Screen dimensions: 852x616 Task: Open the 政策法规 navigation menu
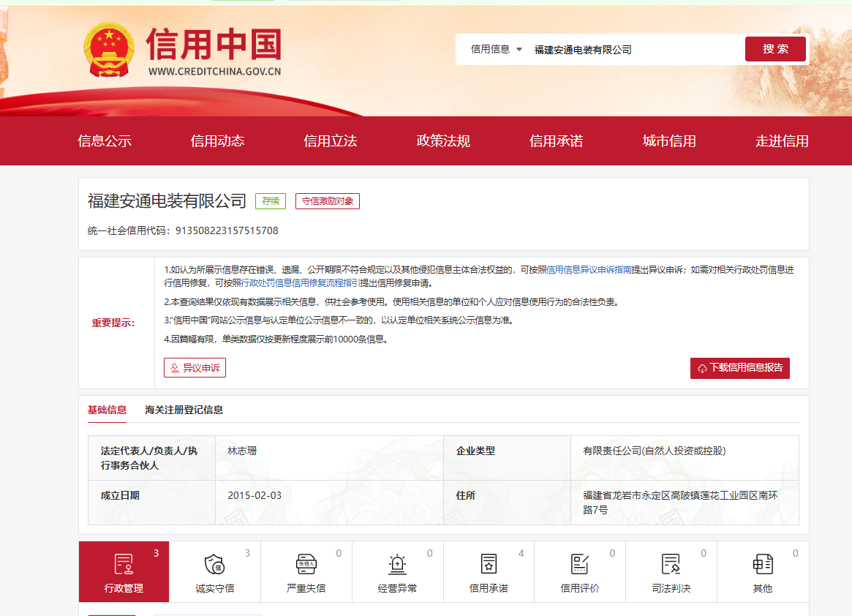(443, 141)
